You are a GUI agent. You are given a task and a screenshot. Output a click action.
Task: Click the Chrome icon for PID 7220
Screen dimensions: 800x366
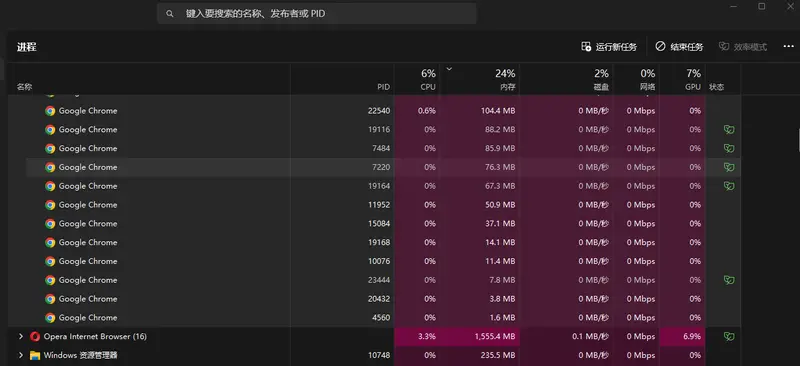tap(50, 167)
